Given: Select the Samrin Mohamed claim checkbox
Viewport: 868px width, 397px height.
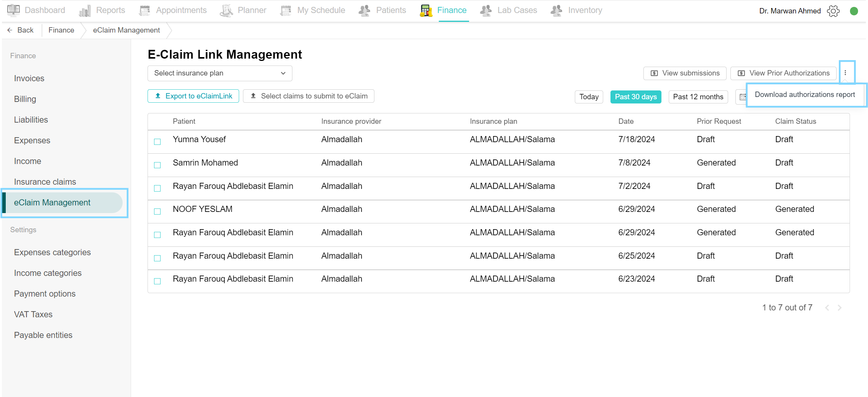Looking at the screenshot, I should [157, 165].
